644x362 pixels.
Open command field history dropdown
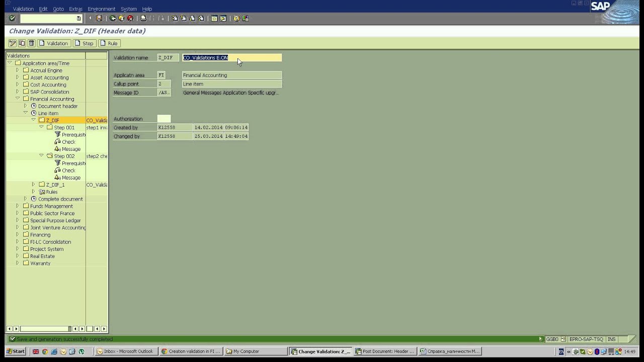click(78, 19)
